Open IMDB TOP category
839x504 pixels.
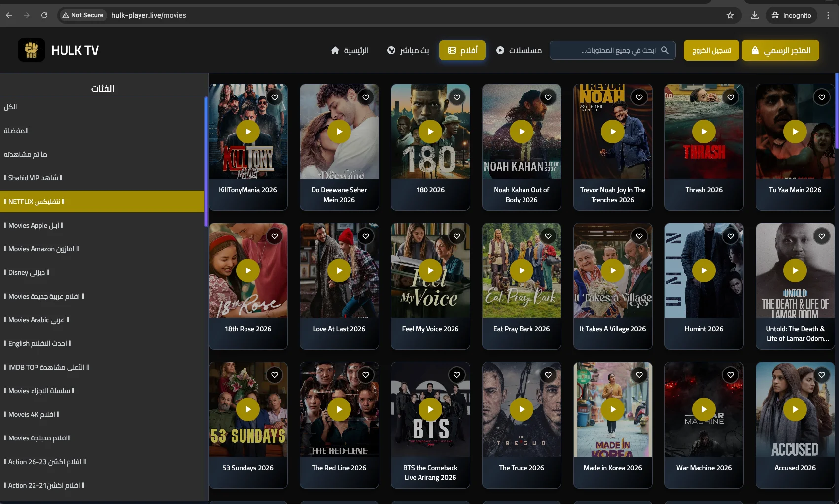coord(102,367)
